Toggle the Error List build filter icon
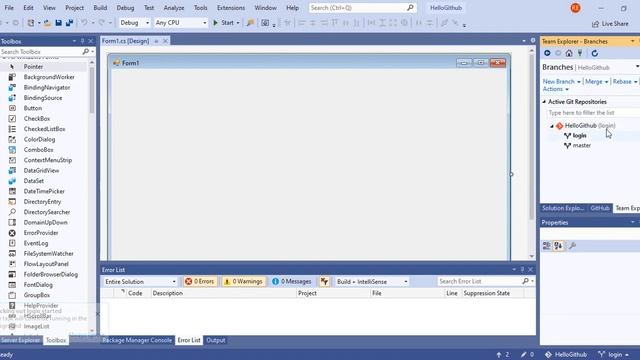The height and width of the screenshot is (360, 640). tap(324, 282)
